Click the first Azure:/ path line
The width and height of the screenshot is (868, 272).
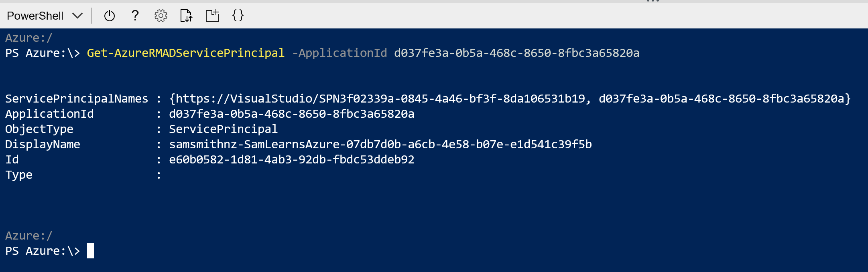pyautogui.click(x=29, y=38)
